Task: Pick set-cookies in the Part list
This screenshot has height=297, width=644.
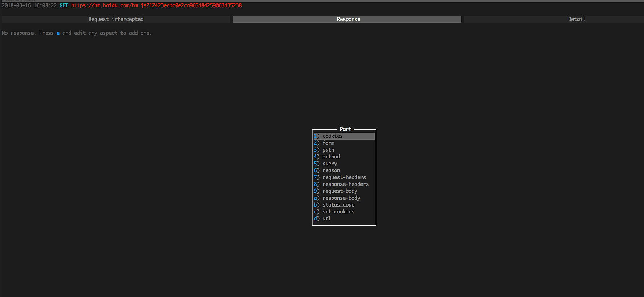Action: tap(338, 212)
